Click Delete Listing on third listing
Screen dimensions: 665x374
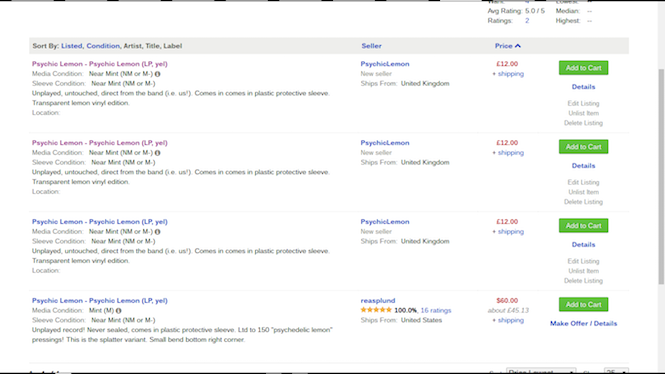[x=583, y=281]
